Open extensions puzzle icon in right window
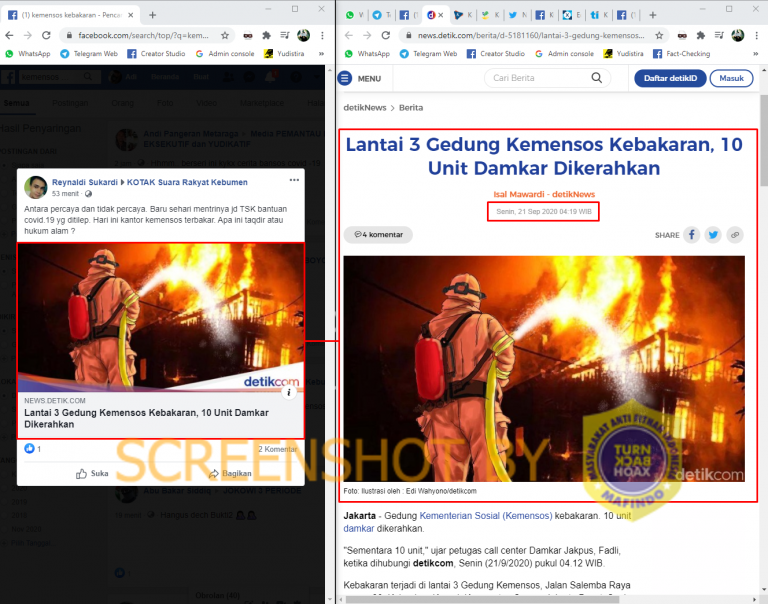Screen dimensions: 768x604 tap(701, 35)
